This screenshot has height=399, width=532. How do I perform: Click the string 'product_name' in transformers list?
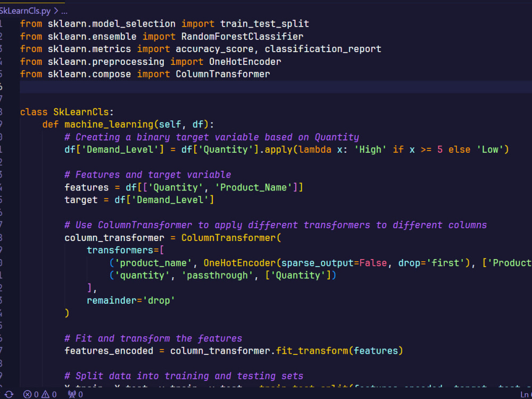[x=153, y=263]
